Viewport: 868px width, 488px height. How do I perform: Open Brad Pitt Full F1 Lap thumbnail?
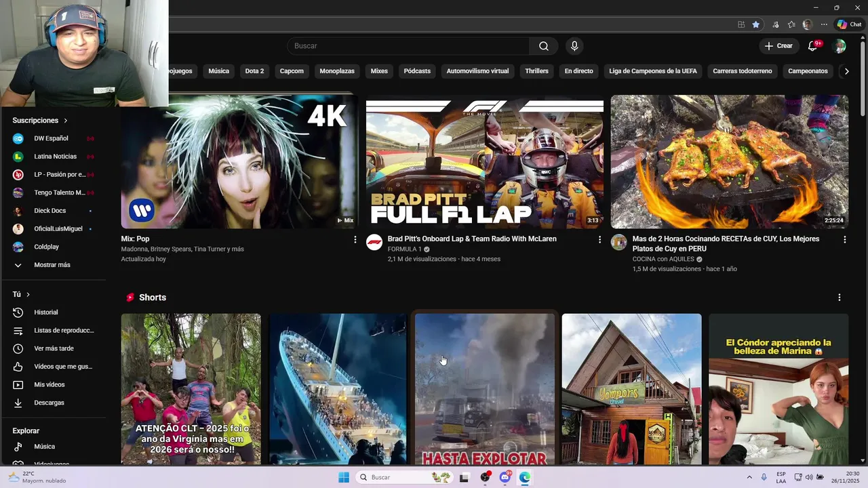[485, 161]
